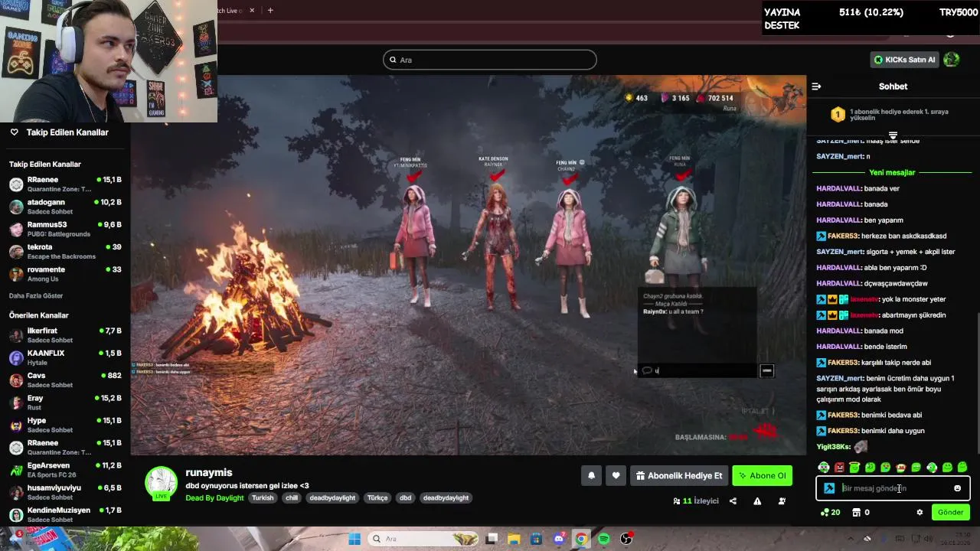Click the warning triangle report icon
This screenshot has width=980, height=551.
(x=757, y=501)
